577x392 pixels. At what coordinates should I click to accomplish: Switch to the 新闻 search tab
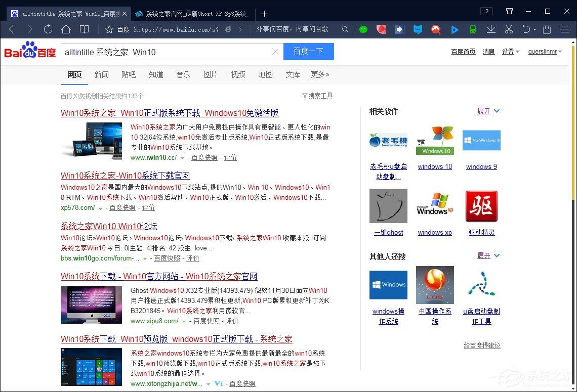[101, 74]
